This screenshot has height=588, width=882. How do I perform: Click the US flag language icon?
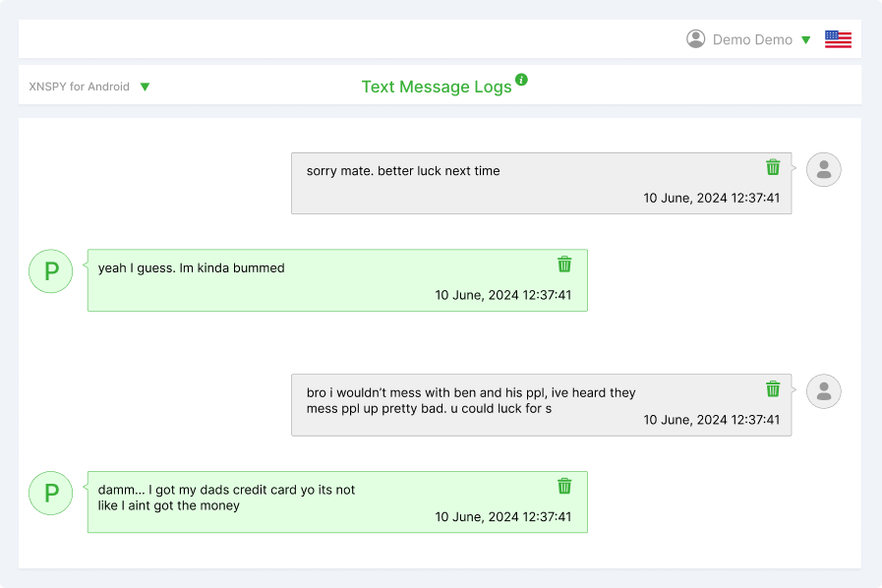[838, 39]
